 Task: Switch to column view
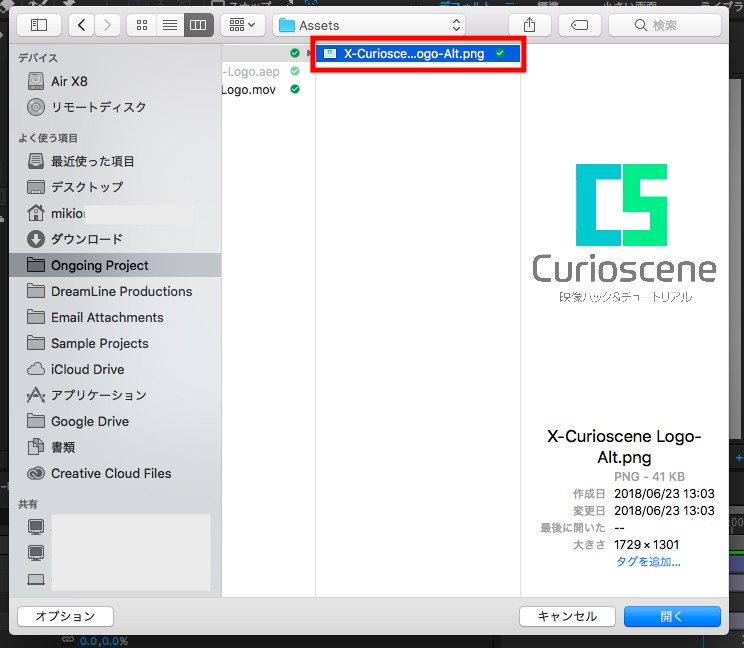click(x=198, y=25)
